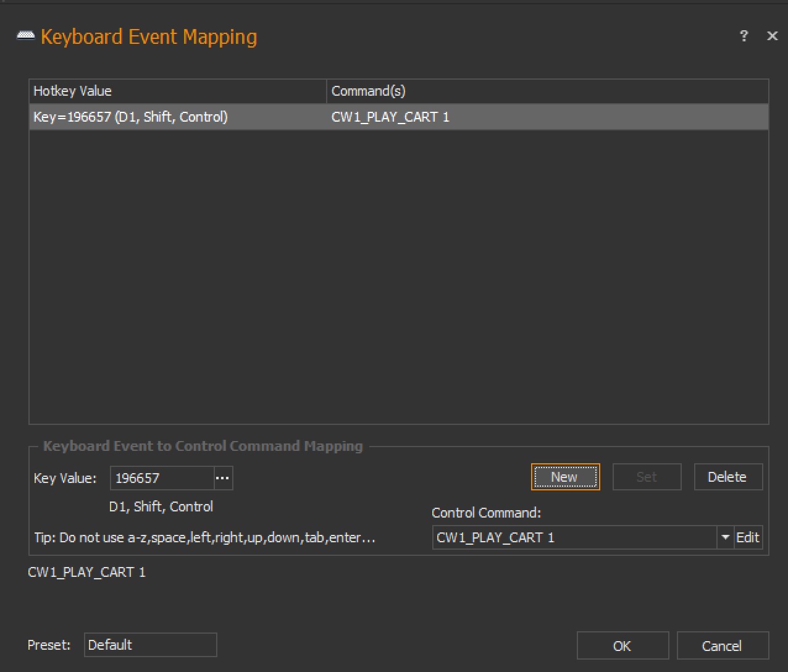This screenshot has width=788, height=672.
Task: Click the Keyboard Event Mapping title text
Action: click(149, 37)
